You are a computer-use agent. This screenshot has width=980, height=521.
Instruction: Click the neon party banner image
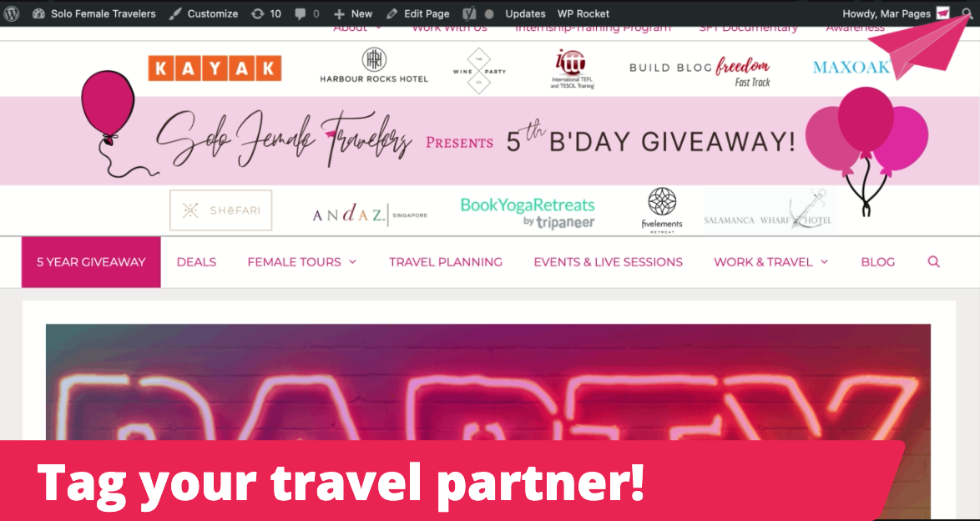point(488,382)
